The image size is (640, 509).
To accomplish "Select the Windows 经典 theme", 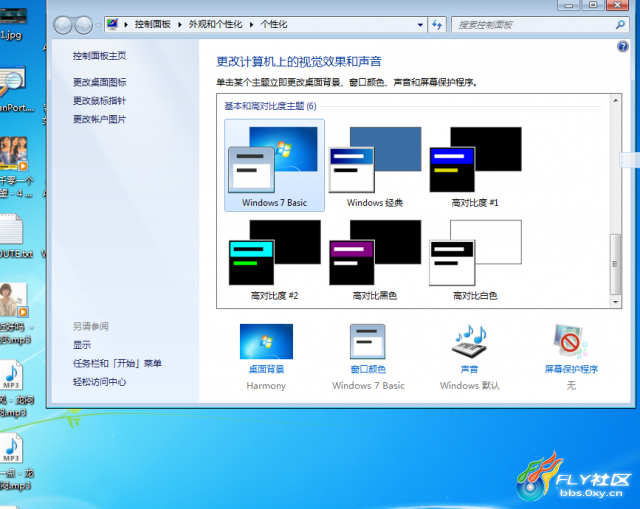I will tap(375, 165).
